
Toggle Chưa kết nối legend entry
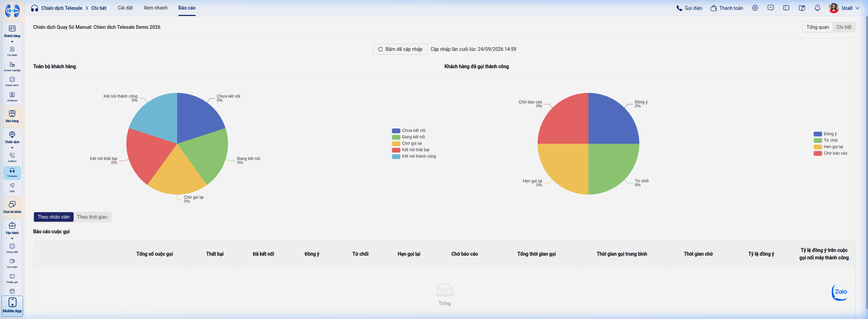[409, 131]
